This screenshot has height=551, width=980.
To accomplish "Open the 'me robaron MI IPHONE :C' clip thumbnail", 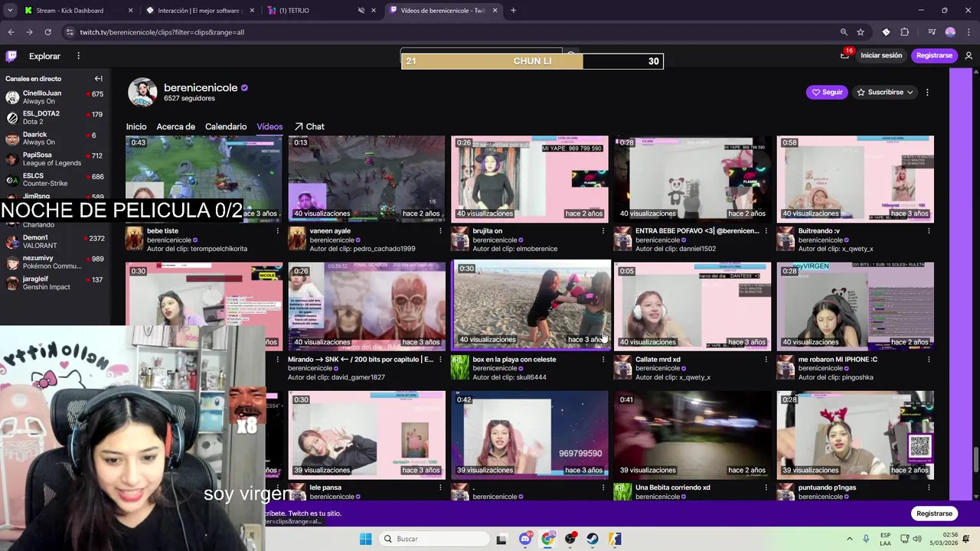I will coord(855,305).
